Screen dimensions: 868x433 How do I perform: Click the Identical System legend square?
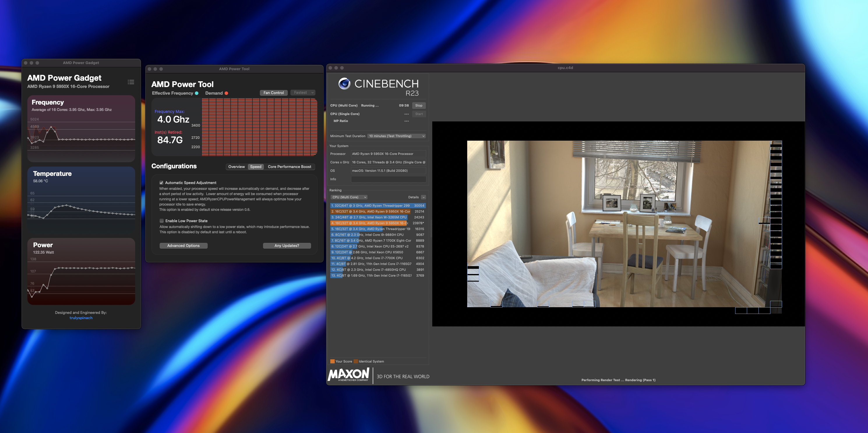pos(355,361)
